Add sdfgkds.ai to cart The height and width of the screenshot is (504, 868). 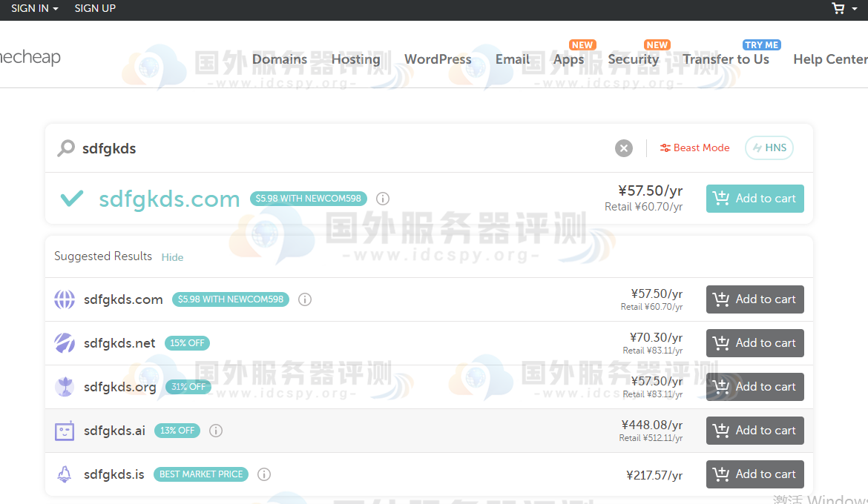[x=755, y=431]
